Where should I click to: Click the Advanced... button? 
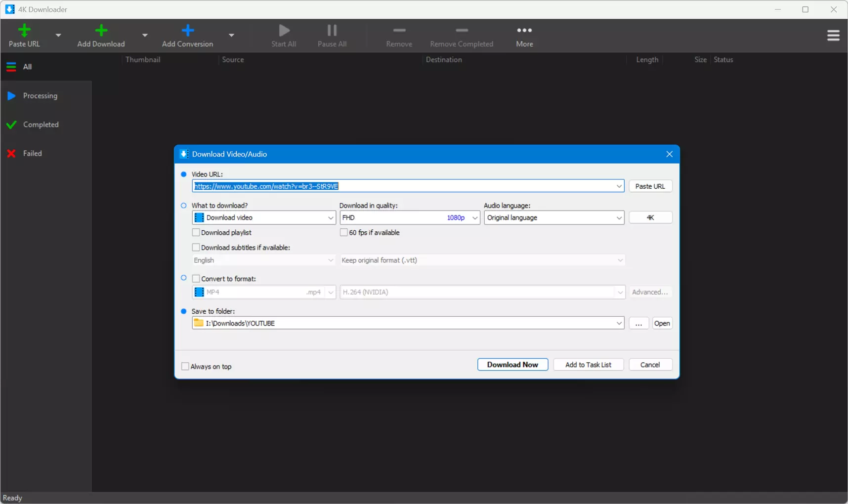[650, 292]
